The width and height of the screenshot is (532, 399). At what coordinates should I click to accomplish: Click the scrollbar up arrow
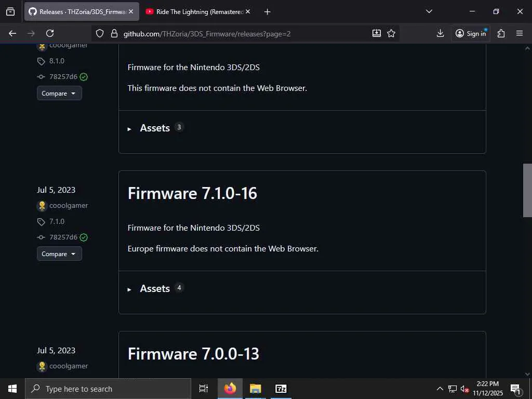click(527, 48)
